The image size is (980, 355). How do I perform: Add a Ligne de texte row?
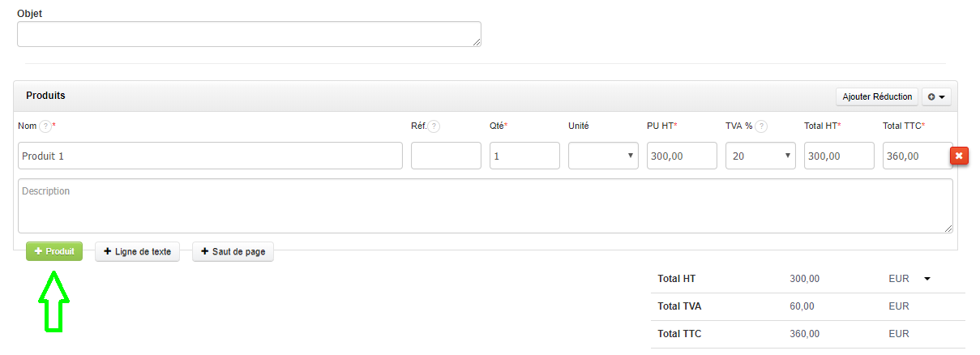pos(137,252)
